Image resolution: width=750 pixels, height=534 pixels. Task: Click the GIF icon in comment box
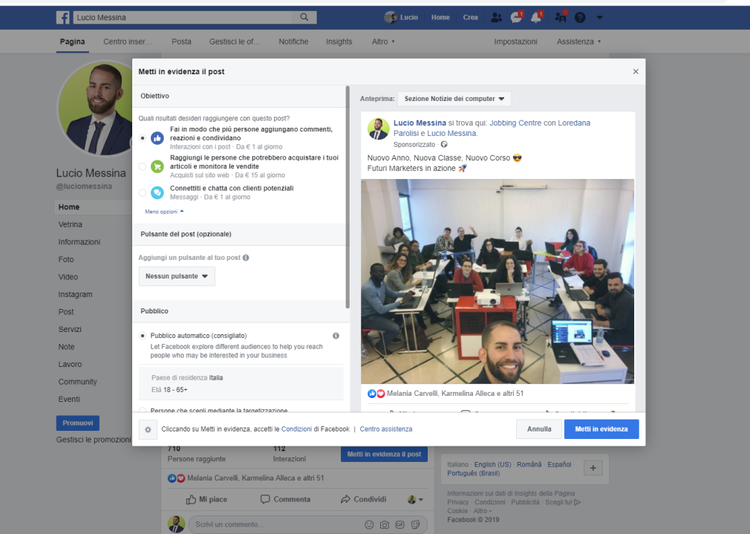pyautogui.click(x=400, y=524)
